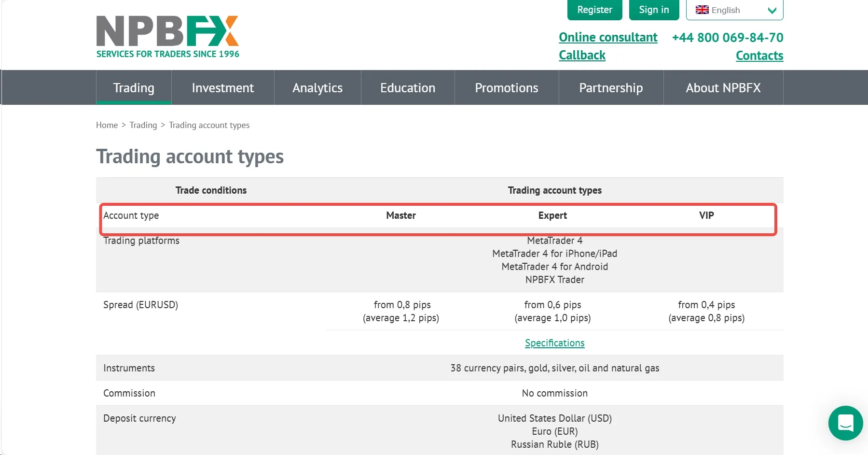Click 'United States Dollar (USD)' text
The image size is (868, 455).
click(x=554, y=418)
